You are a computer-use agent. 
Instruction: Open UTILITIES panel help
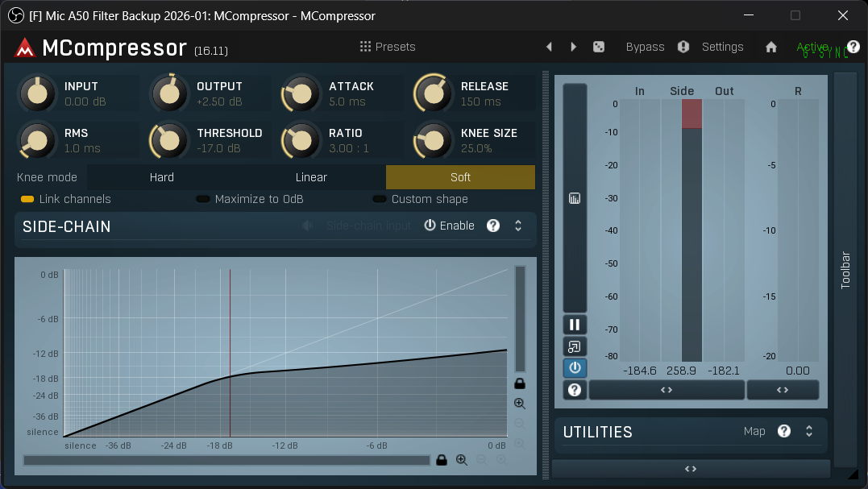click(784, 431)
